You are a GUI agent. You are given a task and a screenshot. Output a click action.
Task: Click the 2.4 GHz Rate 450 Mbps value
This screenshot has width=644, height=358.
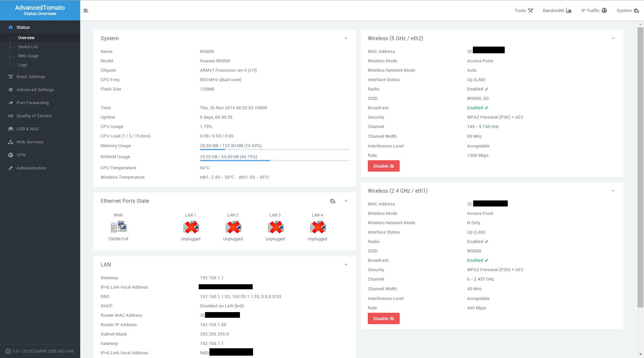[477, 308]
